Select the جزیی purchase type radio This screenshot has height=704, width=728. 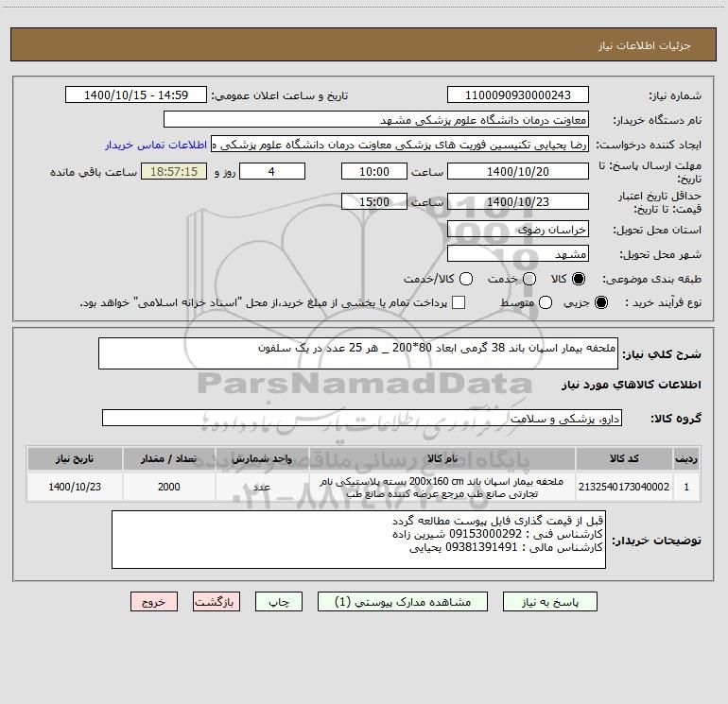(x=600, y=302)
